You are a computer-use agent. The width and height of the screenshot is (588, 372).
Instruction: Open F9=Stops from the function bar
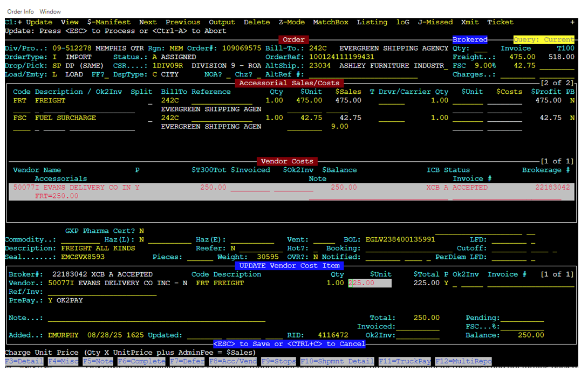tap(278, 361)
